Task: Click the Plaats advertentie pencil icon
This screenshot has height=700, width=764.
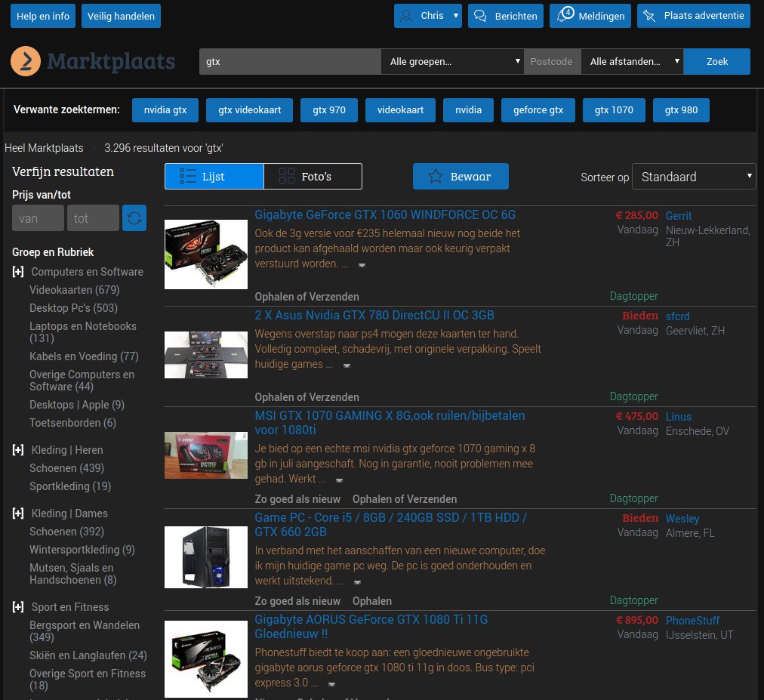Action: 649,16
